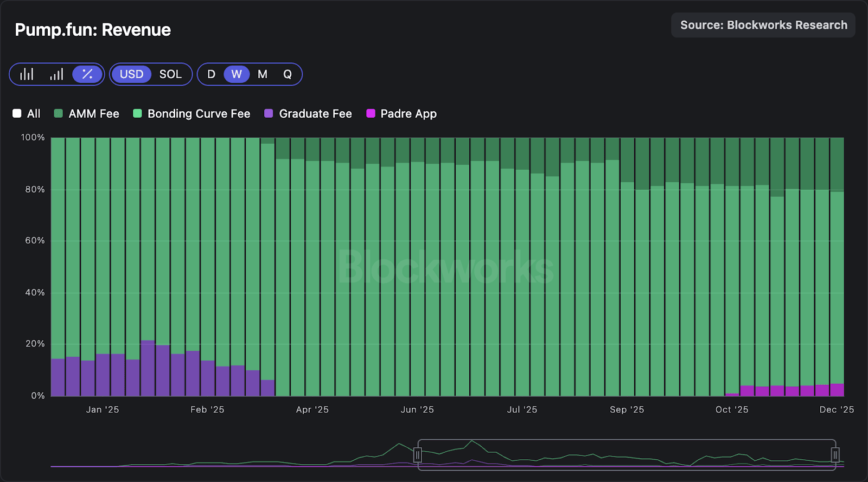Screen dimensions: 868x482
Task: Click the Dec '25 x-axis label
Action: pyautogui.click(x=836, y=409)
